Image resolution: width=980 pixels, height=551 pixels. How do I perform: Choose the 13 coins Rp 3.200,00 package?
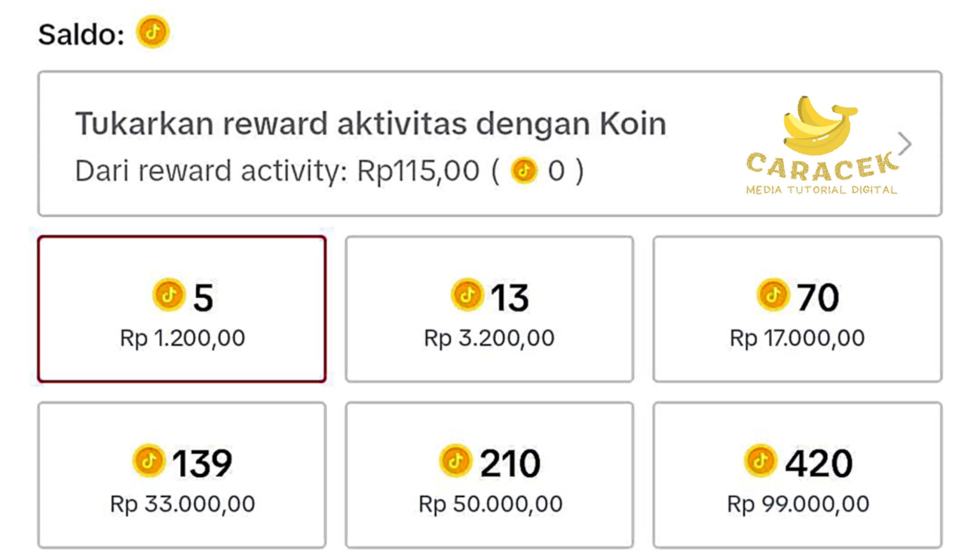(x=489, y=309)
